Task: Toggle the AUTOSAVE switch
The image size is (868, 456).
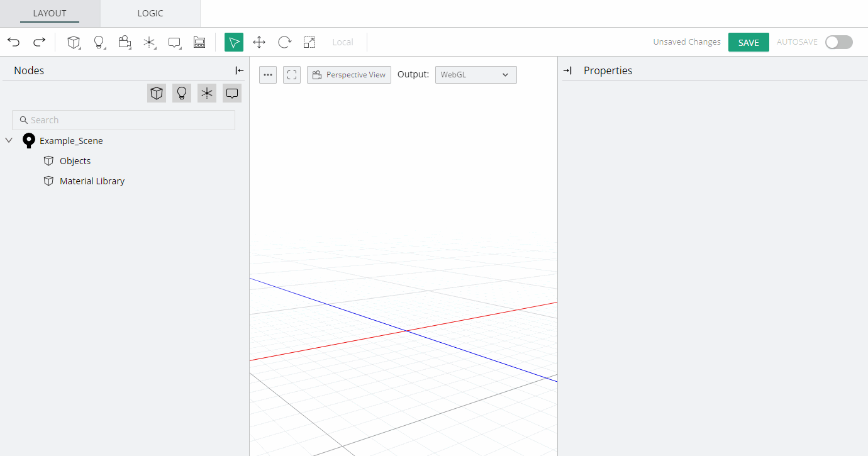Action: click(x=838, y=42)
